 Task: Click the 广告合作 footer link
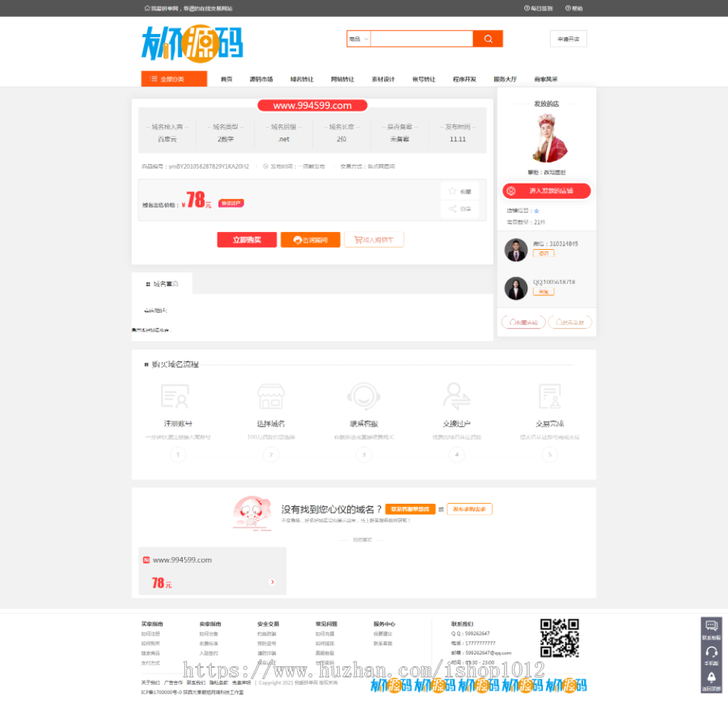coord(173,683)
